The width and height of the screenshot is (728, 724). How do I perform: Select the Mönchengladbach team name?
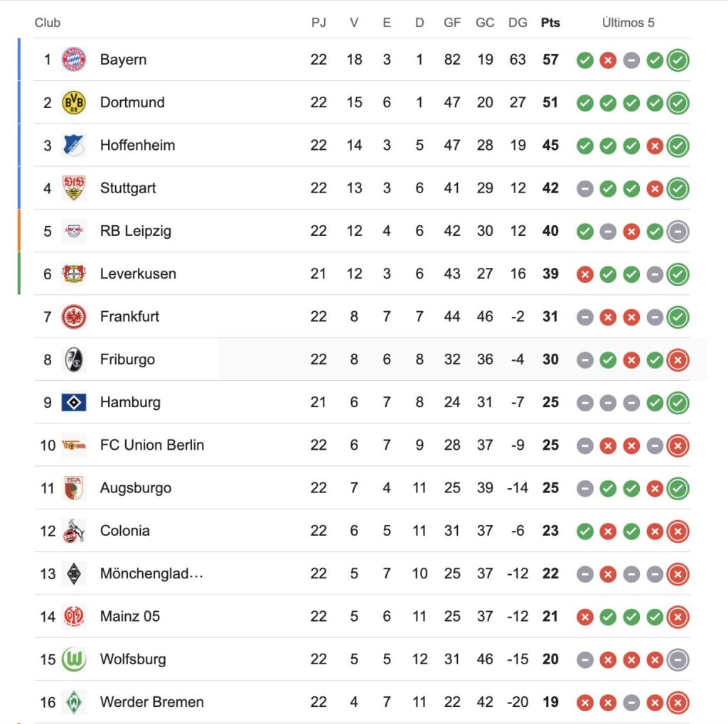tap(151, 574)
